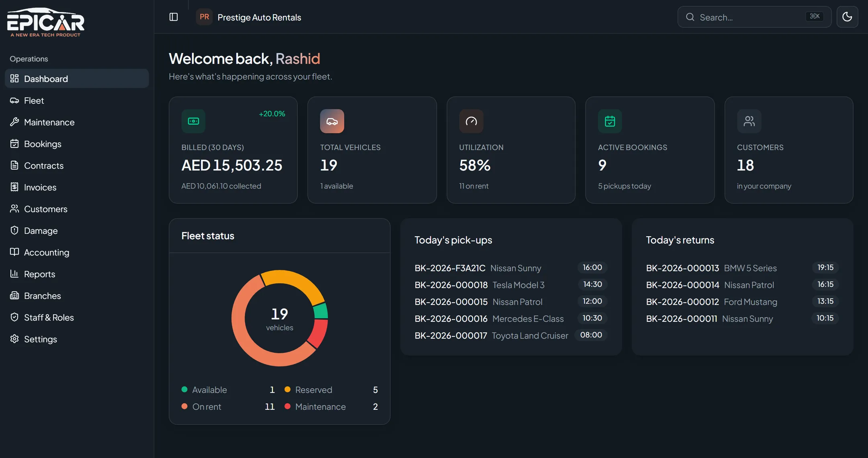Image resolution: width=868 pixels, height=458 pixels.
Task: Click the Damage shield icon
Action: click(14, 231)
